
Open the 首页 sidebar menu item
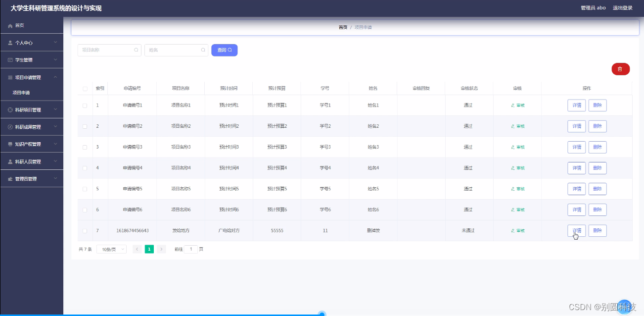20,25
